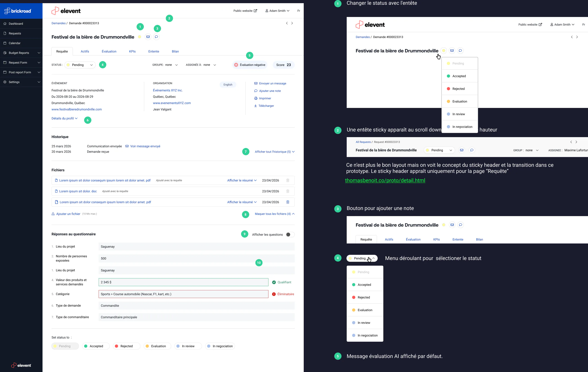588x372 pixels.
Task: Switch to the KPIs tab in main page
Action: [x=132, y=52]
